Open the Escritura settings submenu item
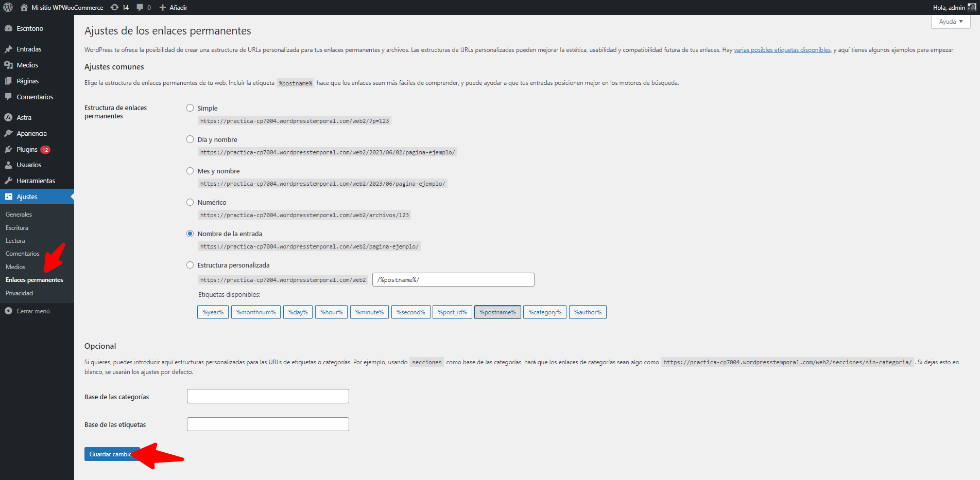Image resolution: width=980 pixels, height=480 pixels. point(17,228)
